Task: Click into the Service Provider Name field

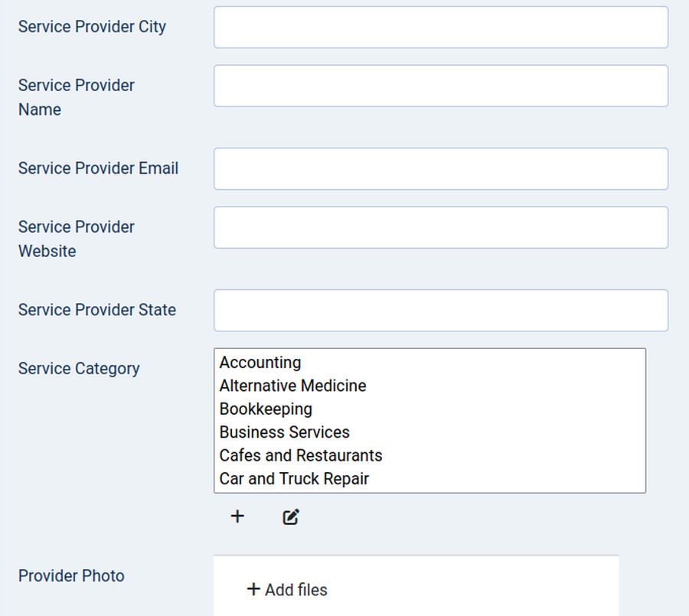Action: click(440, 86)
